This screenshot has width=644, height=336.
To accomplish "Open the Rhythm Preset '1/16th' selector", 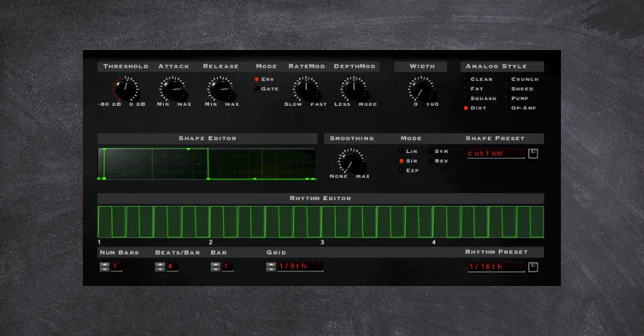I will 496,267.
